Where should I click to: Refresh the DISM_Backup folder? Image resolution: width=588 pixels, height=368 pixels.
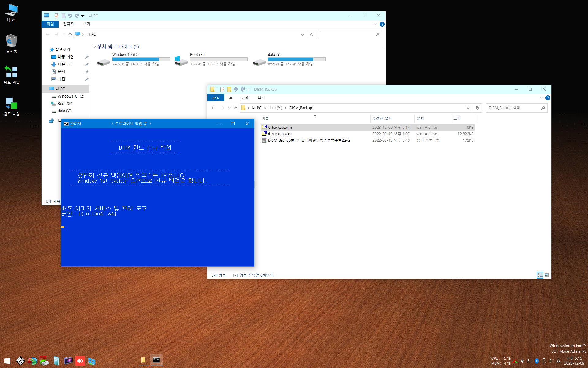[x=477, y=108]
